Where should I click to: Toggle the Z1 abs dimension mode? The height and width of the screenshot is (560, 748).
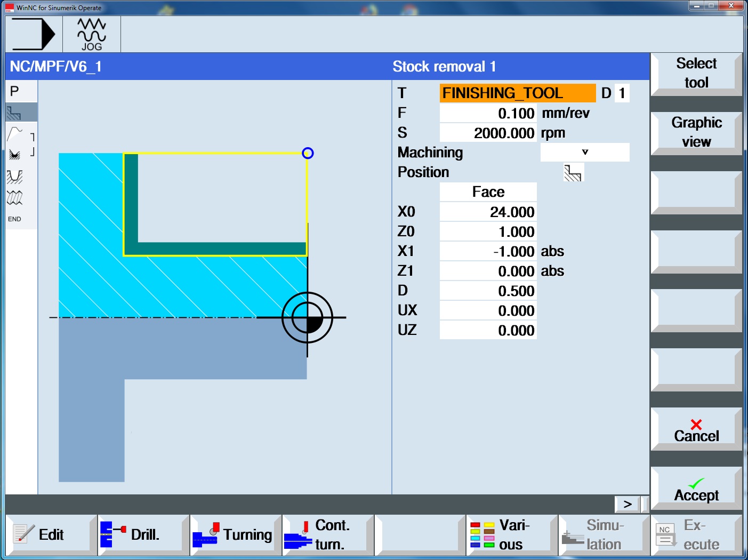coord(552,271)
